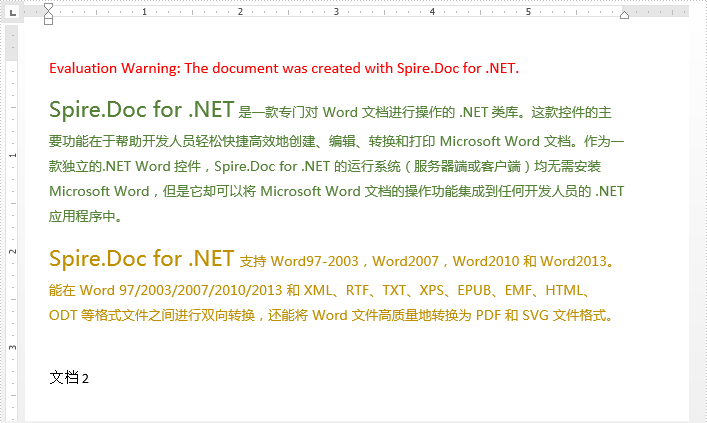Click the '文档 2' text

(x=69, y=377)
